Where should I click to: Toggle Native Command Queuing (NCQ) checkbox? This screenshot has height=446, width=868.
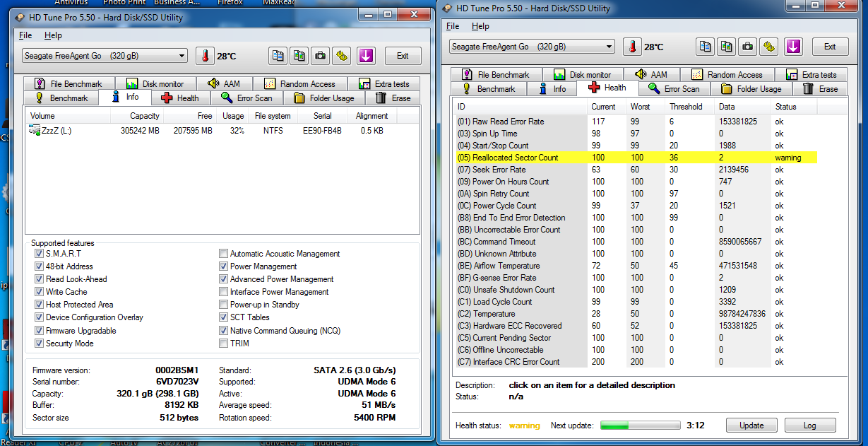tap(224, 331)
